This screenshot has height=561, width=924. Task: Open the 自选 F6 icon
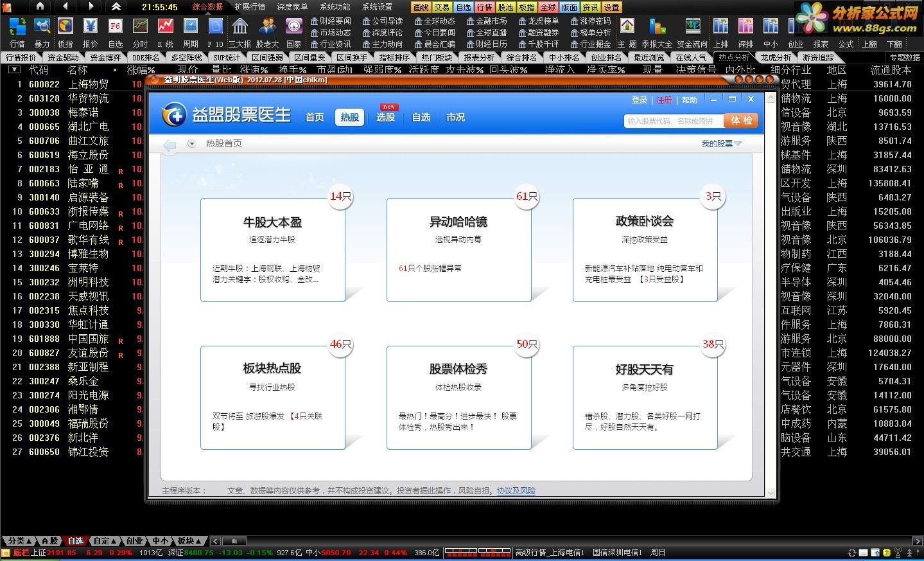[116, 26]
